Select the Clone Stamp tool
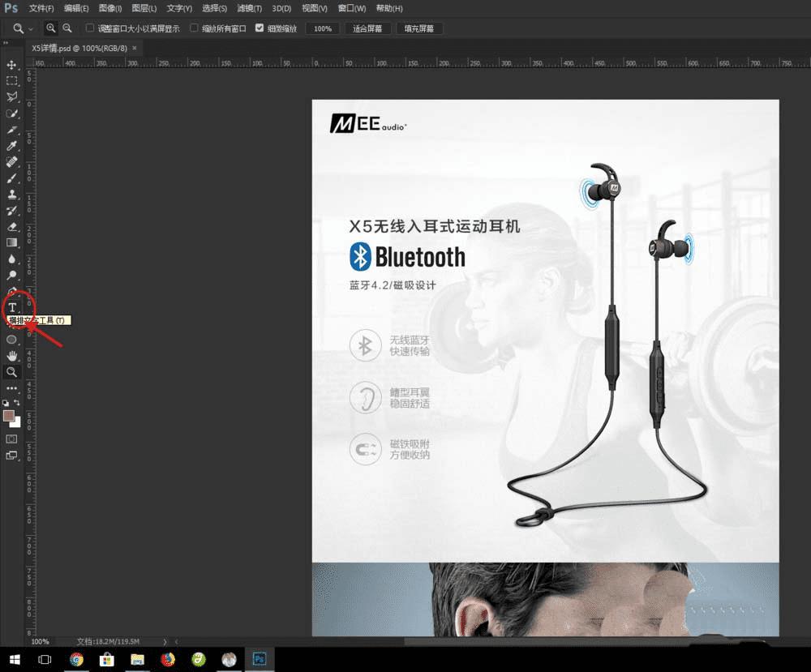 11,195
